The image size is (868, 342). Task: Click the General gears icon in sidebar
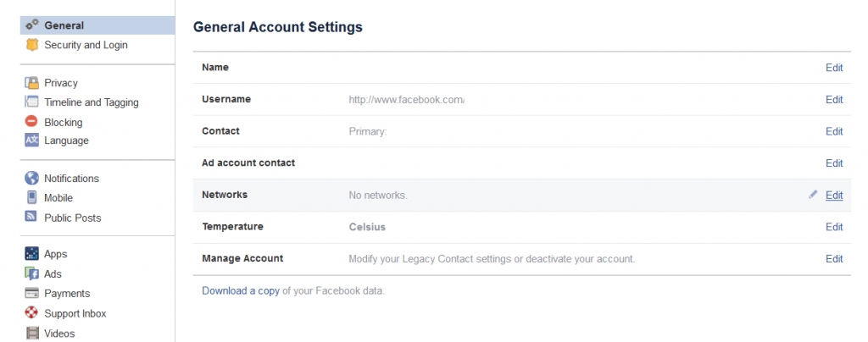pyautogui.click(x=32, y=25)
